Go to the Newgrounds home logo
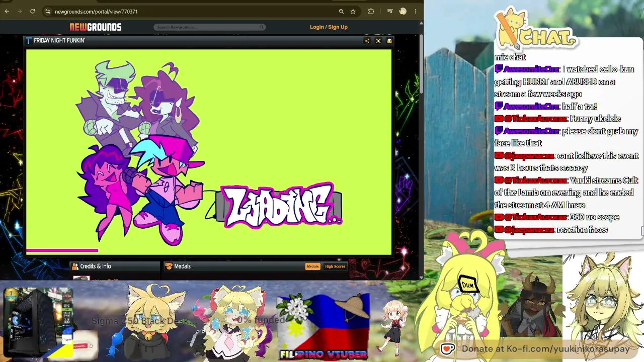644x362 pixels. (x=96, y=27)
